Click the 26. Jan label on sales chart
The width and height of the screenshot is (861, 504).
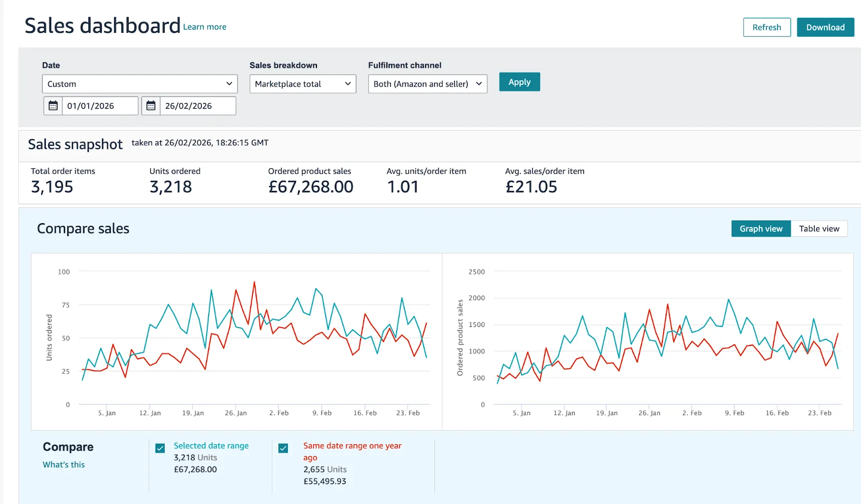[649, 413]
